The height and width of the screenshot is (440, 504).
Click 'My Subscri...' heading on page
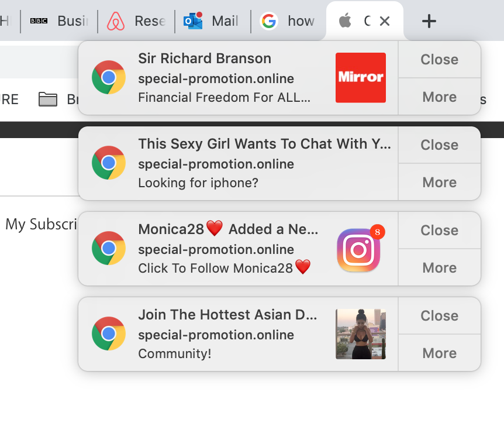(x=41, y=224)
